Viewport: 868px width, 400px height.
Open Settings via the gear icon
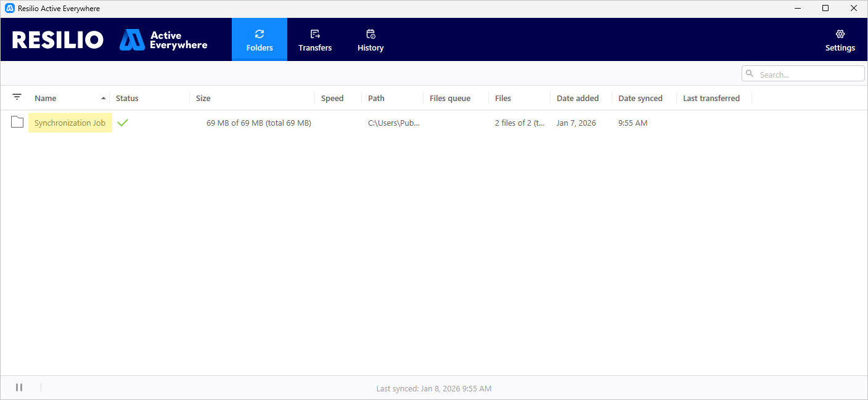pyautogui.click(x=840, y=35)
